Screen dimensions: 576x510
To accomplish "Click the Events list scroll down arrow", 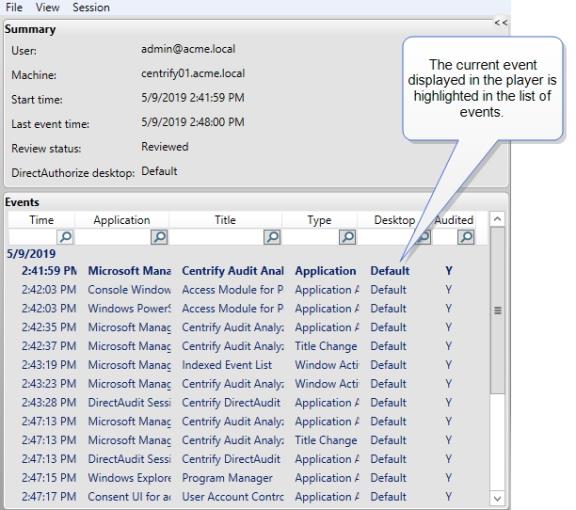I will (x=497, y=499).
